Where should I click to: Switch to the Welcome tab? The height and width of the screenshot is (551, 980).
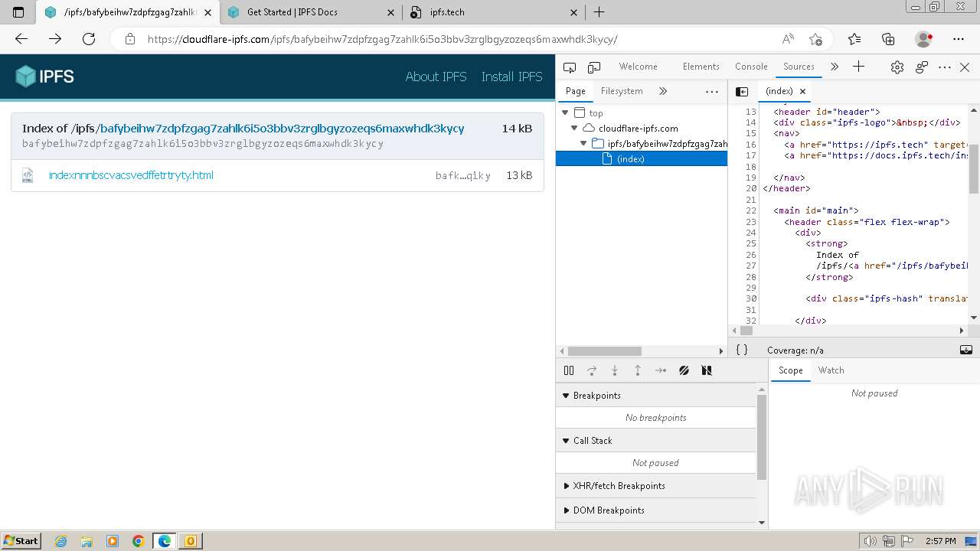638,67
